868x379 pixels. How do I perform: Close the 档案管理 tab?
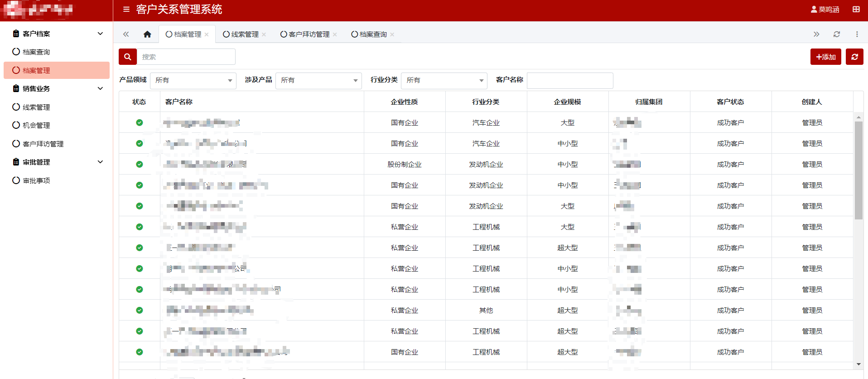tap(207, 34)
